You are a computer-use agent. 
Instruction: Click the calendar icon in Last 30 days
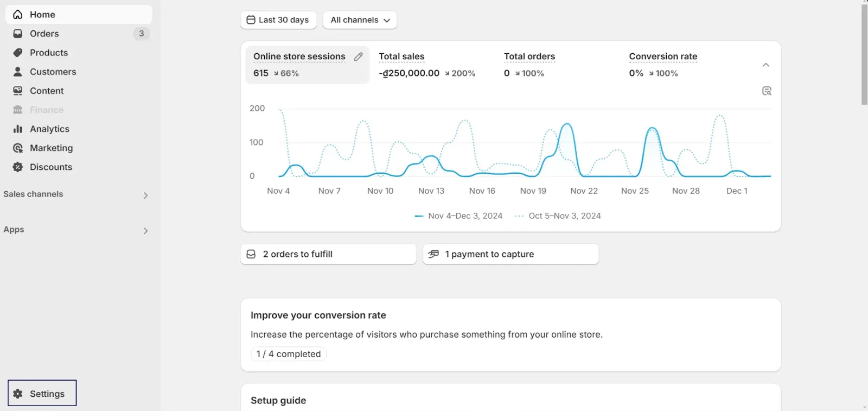(x=251, y=20)
